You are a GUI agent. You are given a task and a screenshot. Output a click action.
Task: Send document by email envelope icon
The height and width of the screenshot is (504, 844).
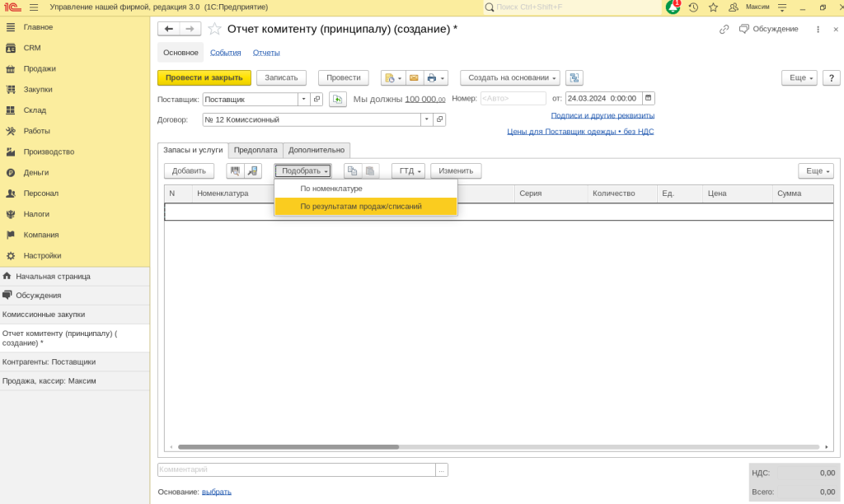click(x=414, y=78)
